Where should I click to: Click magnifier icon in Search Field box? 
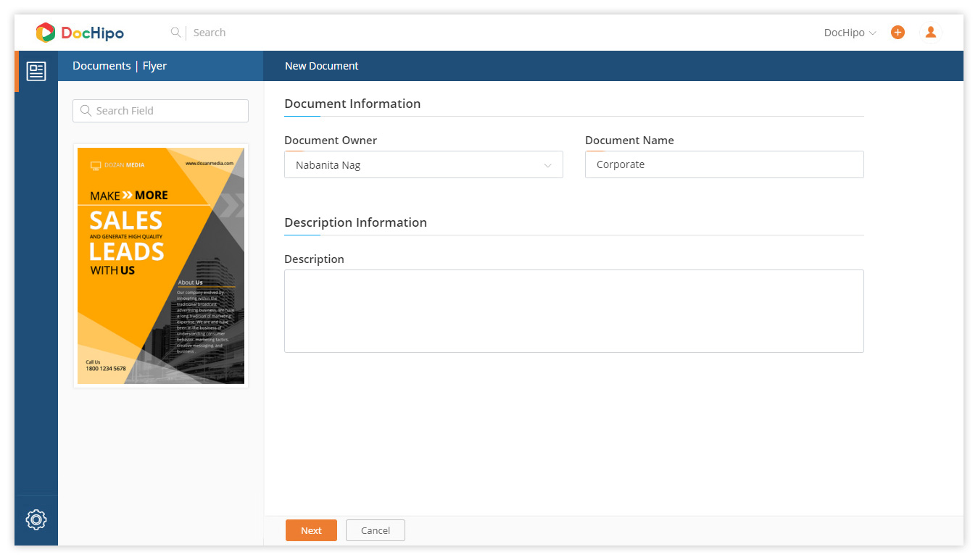click(86, 110)
